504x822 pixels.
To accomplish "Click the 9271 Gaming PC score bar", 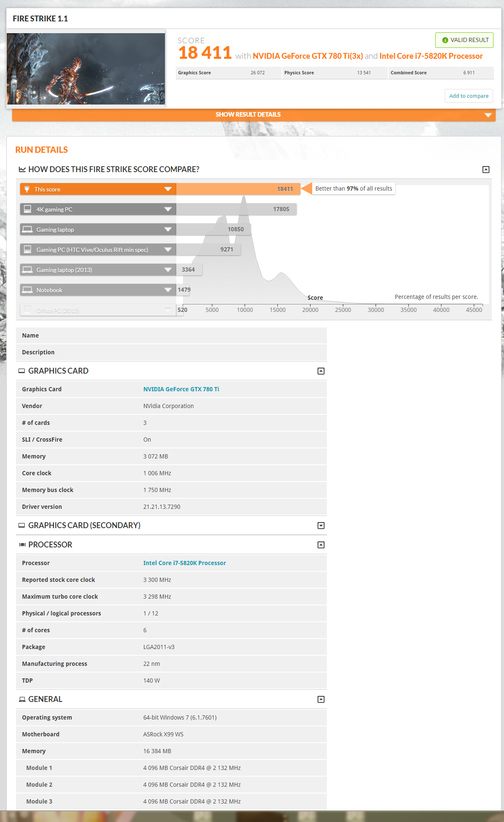I will point(209,249).
